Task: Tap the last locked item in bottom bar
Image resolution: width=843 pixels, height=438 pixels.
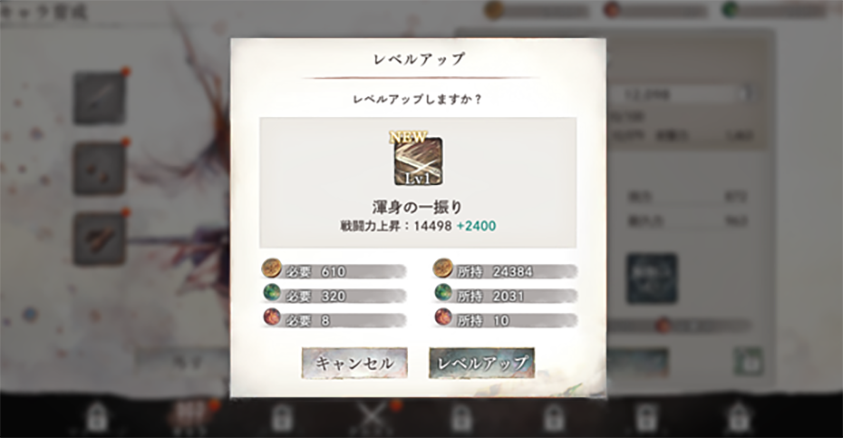Action: (738, 418)
